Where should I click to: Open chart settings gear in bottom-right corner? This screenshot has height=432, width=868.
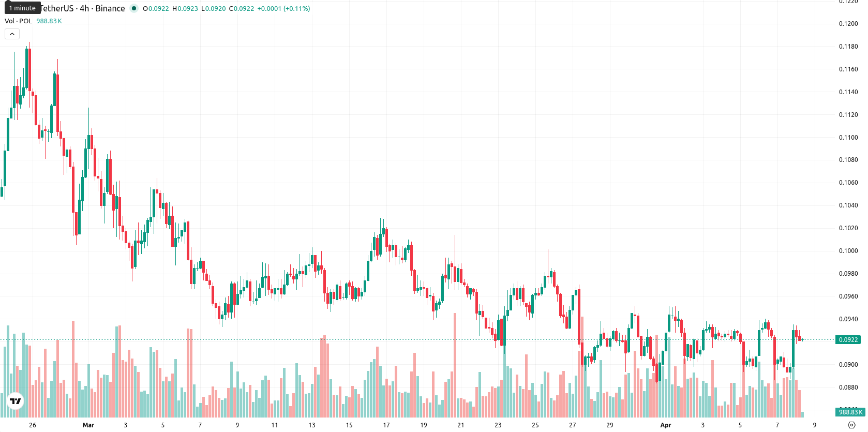click(851, 425)
